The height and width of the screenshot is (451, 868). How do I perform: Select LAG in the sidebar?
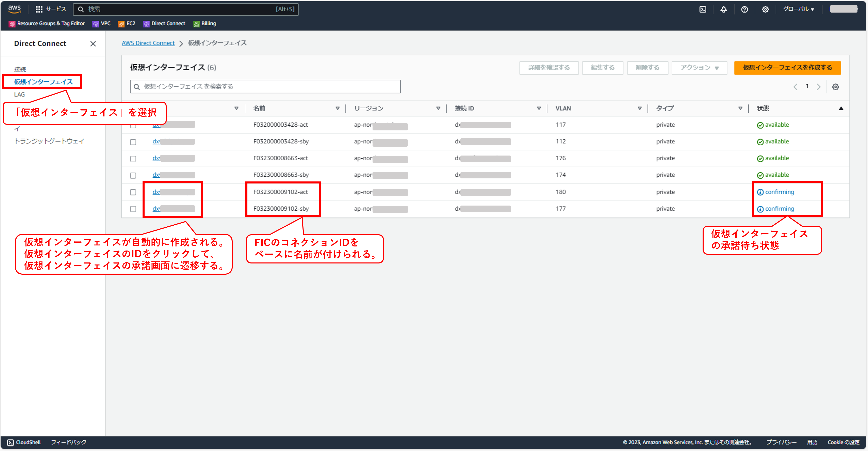[x=19, y=94]
